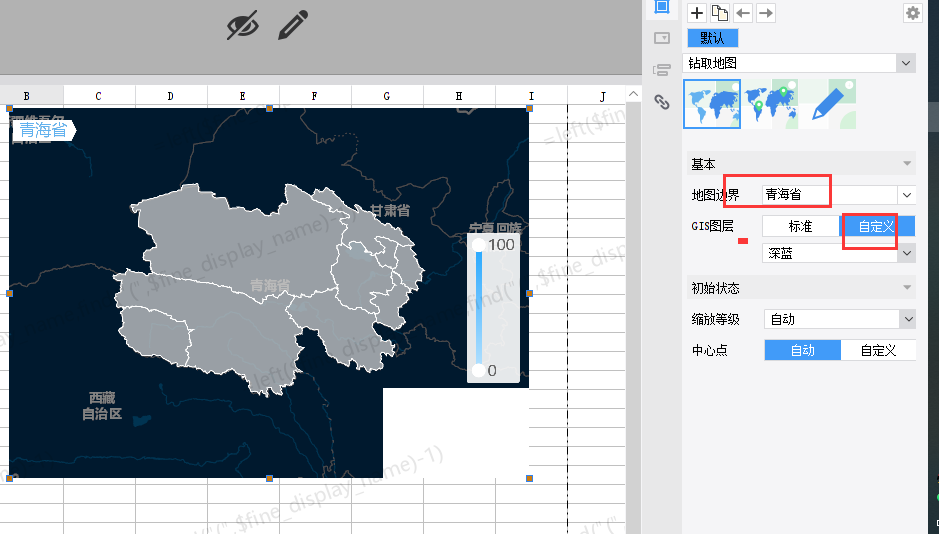This screenshot has width=939, height=534.
Task: Click column header F
Action: (314, 96)
